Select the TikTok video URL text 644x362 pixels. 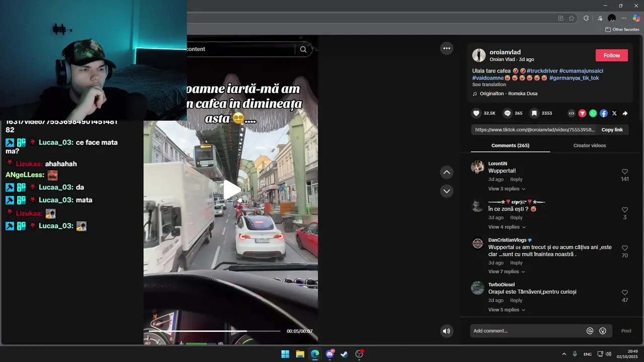pyautogui.click(x=534, y=130)
